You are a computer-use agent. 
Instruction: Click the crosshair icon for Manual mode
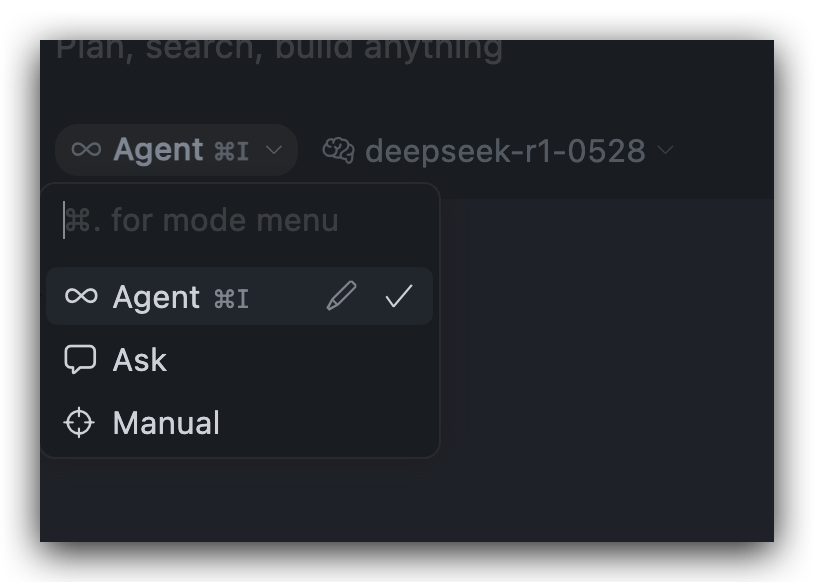[79, 423]
